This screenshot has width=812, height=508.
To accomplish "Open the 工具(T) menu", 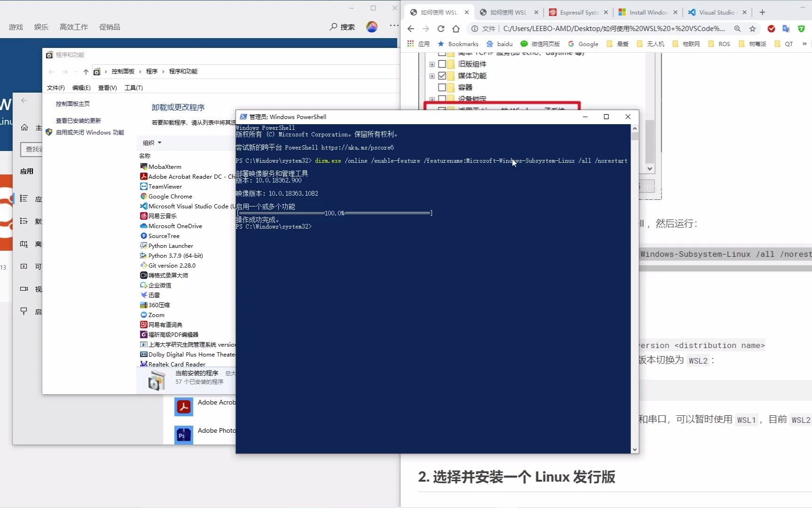I will click(133, 87).
